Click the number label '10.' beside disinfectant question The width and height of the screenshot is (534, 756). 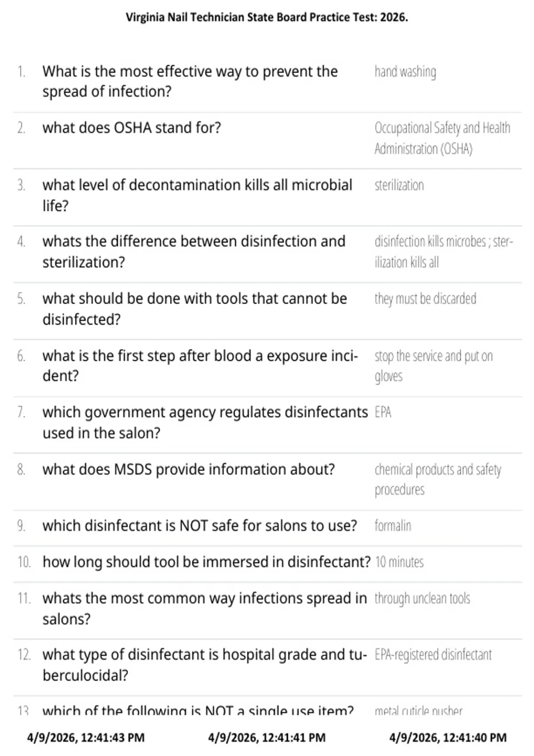pos(24,562)
